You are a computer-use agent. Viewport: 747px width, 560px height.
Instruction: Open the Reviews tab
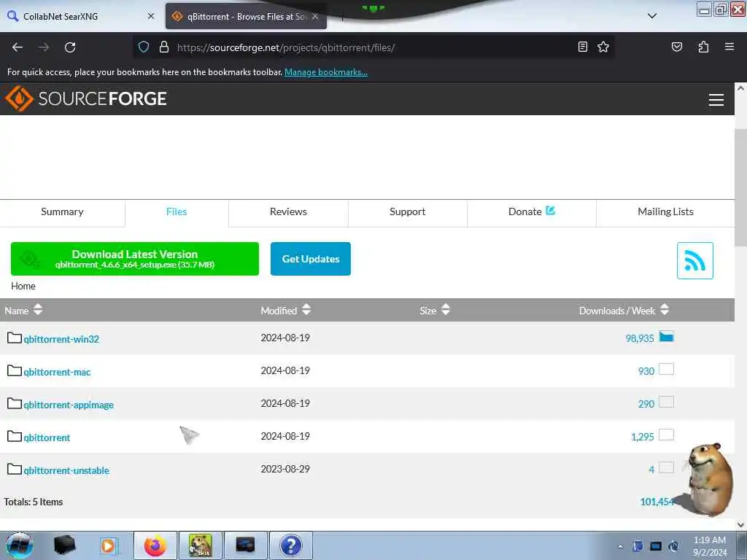(288, 212)
